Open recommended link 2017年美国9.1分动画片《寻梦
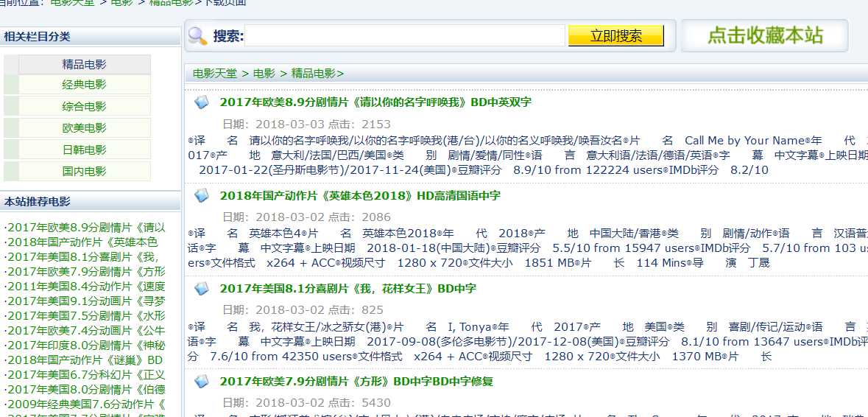The height and width of the screenshot is (417, 868). pos(85,301)
